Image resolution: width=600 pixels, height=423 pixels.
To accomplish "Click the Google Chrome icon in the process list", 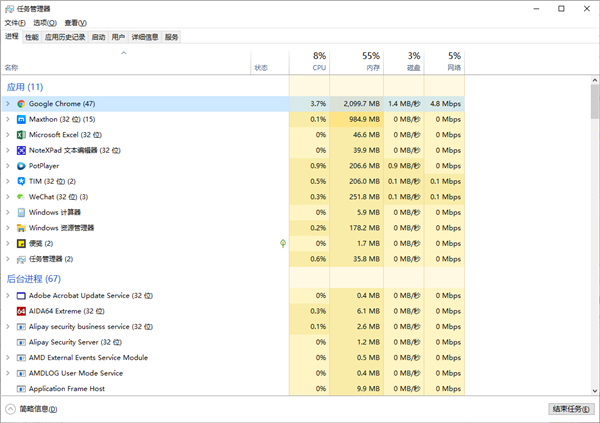I will (x=21, y=104).
